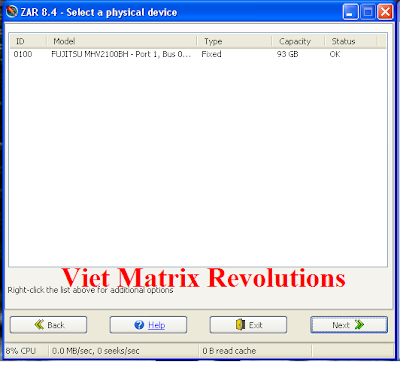Click the '93 GB' capacity cell
The width and height of the screenshot is (400, 365).
pos(287,54)
